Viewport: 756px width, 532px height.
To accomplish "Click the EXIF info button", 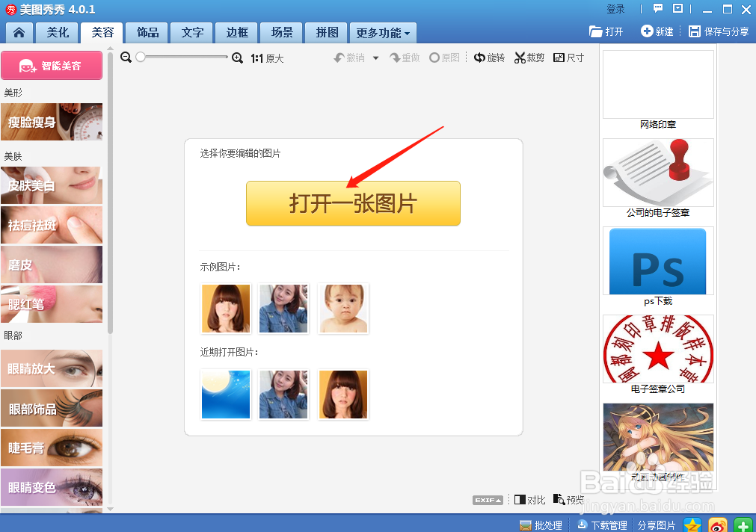I will click(x=488, y=500).
